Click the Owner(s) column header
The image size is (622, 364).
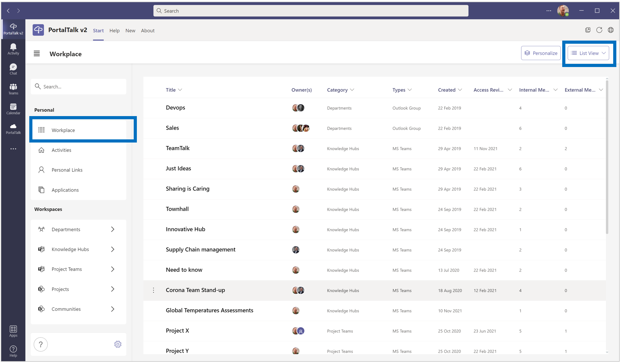tap(302, 90)
